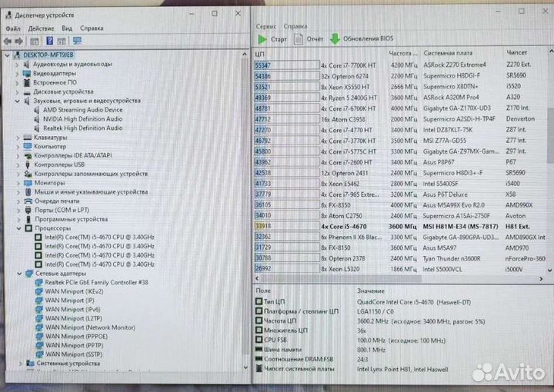554x392 pixels.
Task: Expand the Системные устройства category
Action: (20, 364)
